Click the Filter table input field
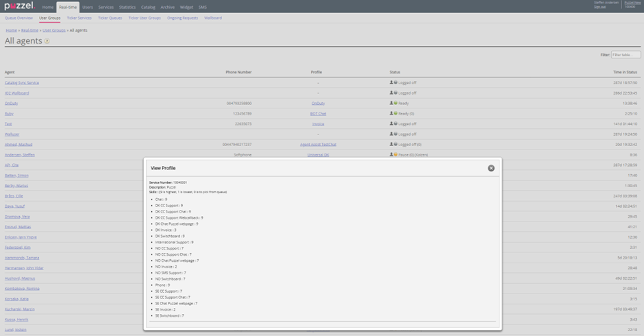Image resolution: width=644 pixels, height=336 pixels. coord(625,55)
